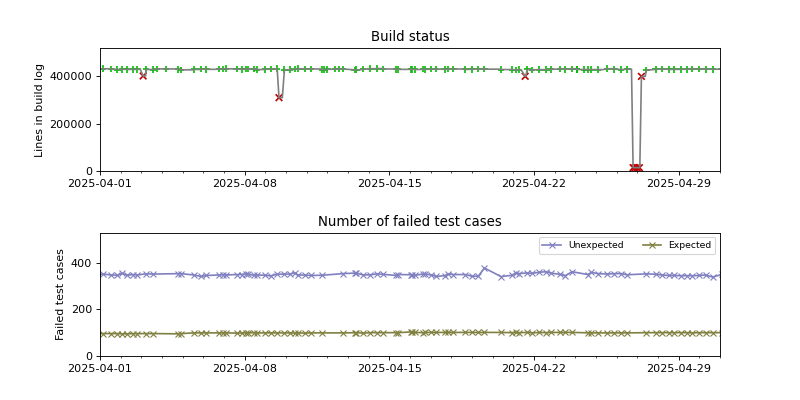Click the 'Failed test cases' y-axis label
Viewport: 800px width, 400px height.
pyautogui.click(x=60, y=294)
